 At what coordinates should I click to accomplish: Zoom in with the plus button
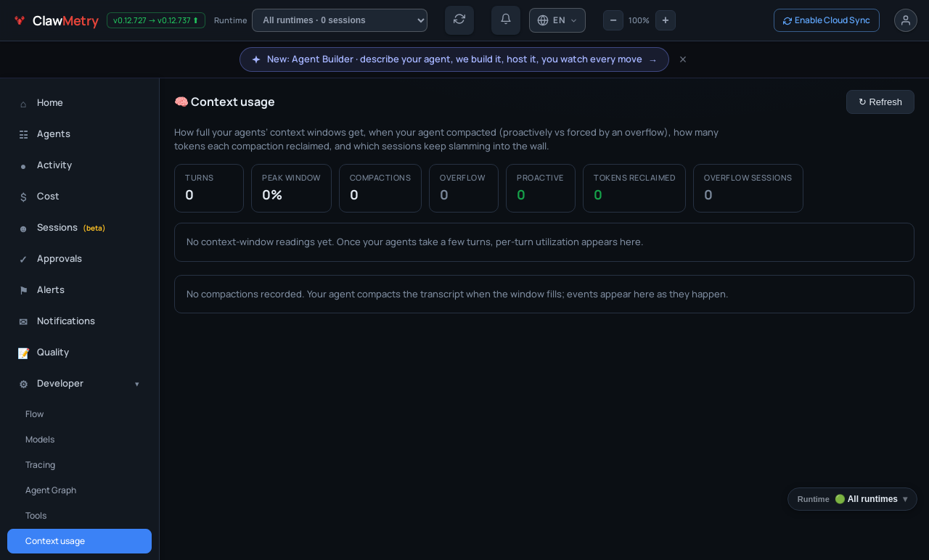click(x=666, y=20)
